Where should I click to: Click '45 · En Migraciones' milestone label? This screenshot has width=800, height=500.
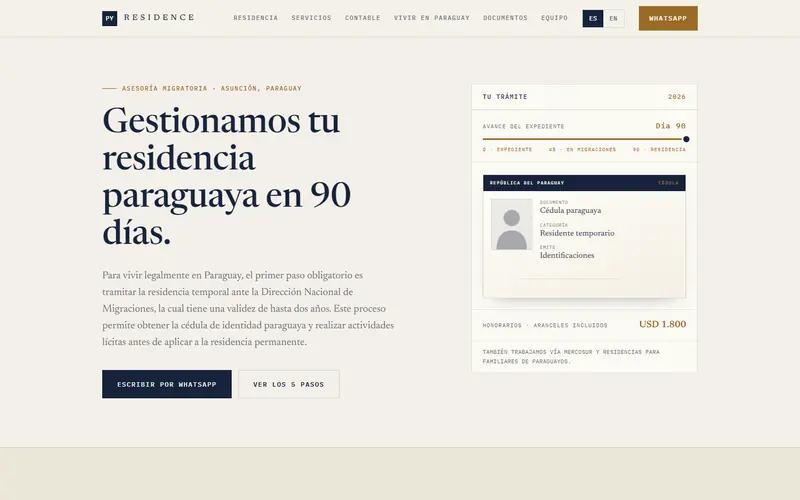[582, 149]
